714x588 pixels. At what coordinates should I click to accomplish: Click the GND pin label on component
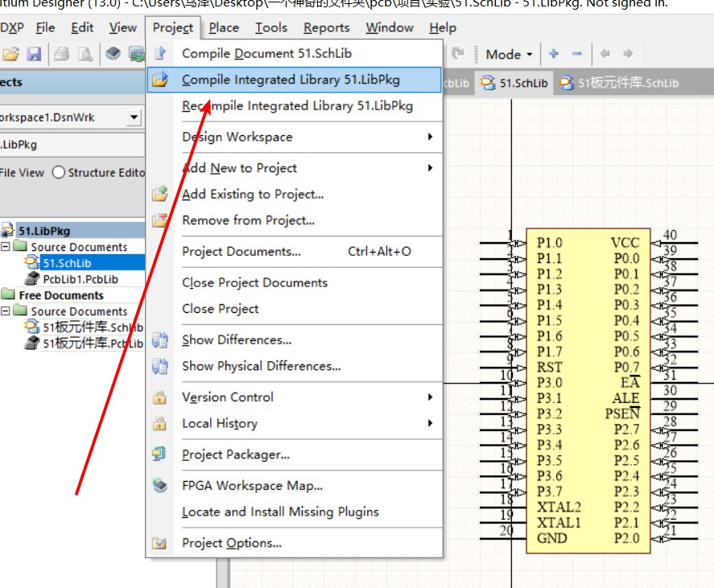tap(552, 538)
